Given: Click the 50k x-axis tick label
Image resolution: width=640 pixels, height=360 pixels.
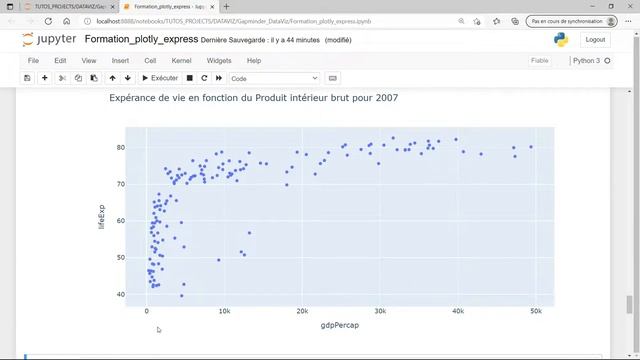Looking at the screenshot, I should coord(536,311).
